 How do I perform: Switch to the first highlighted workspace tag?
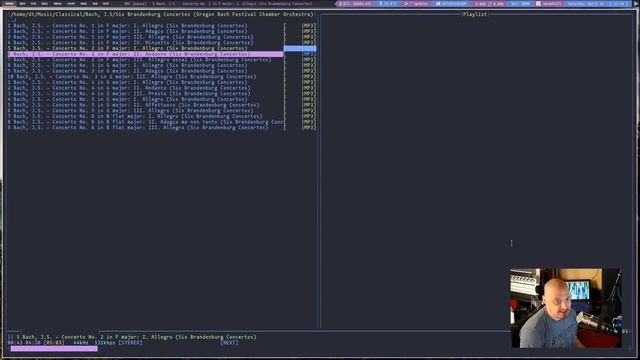9,4
